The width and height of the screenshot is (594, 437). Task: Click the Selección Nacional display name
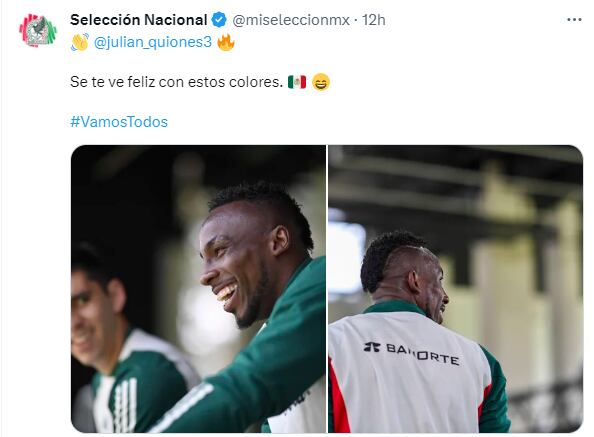[x=139, y=20]
